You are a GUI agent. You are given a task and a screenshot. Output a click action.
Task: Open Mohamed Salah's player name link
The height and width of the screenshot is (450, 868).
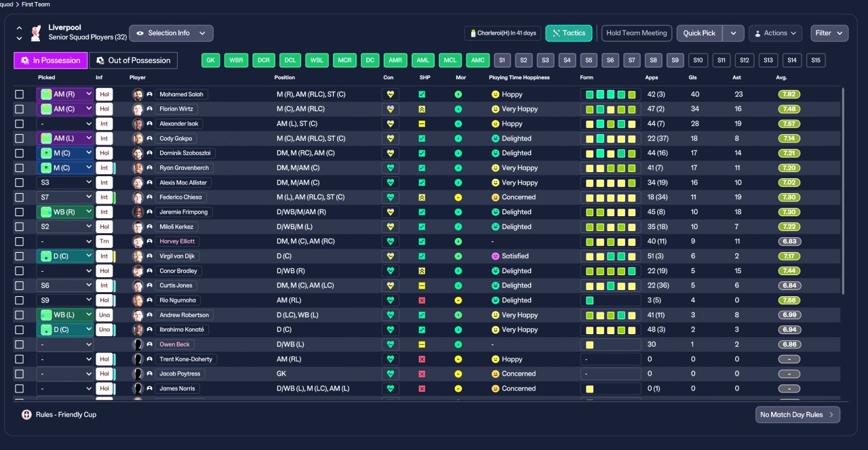(x=181, y=94)
